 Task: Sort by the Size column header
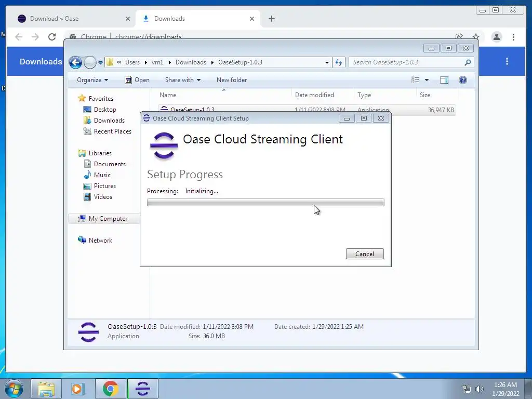click(x=425, y=95)
